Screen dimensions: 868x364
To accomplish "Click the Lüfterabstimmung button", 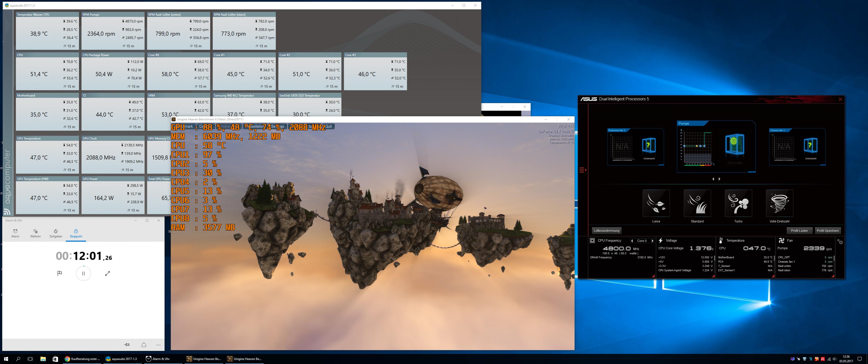I will (x=606, y=231).
